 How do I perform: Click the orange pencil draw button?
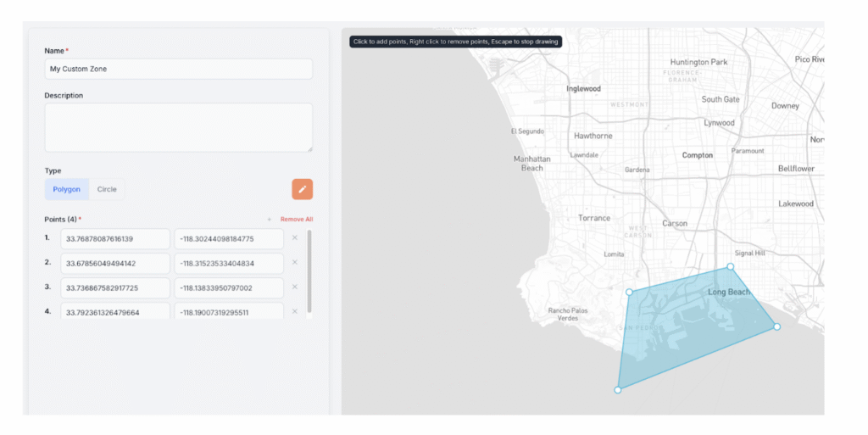[x=302, y=189]
